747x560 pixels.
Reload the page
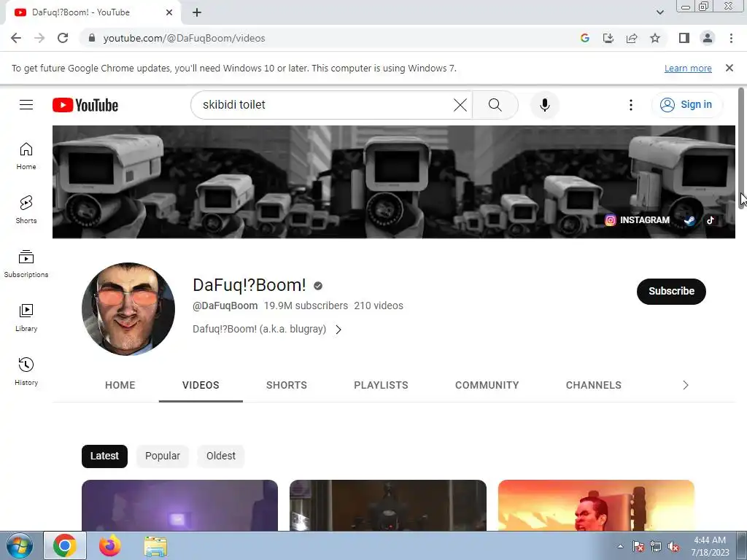click(63, 38)
